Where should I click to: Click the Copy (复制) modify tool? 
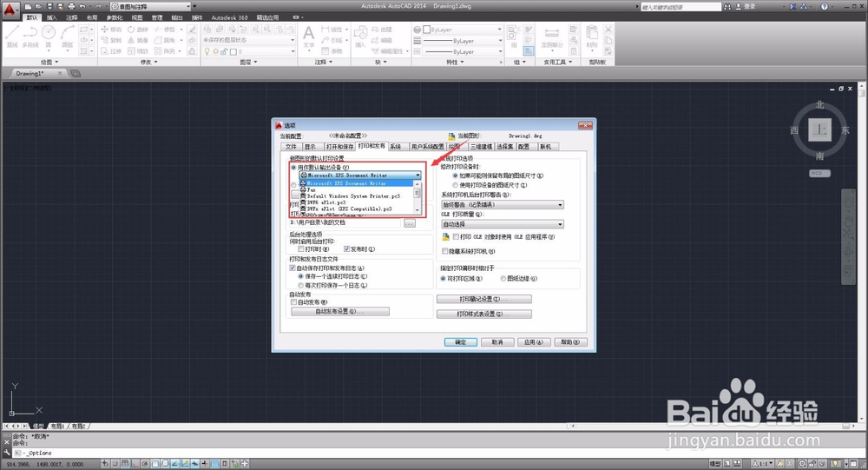tap(111, 40)
